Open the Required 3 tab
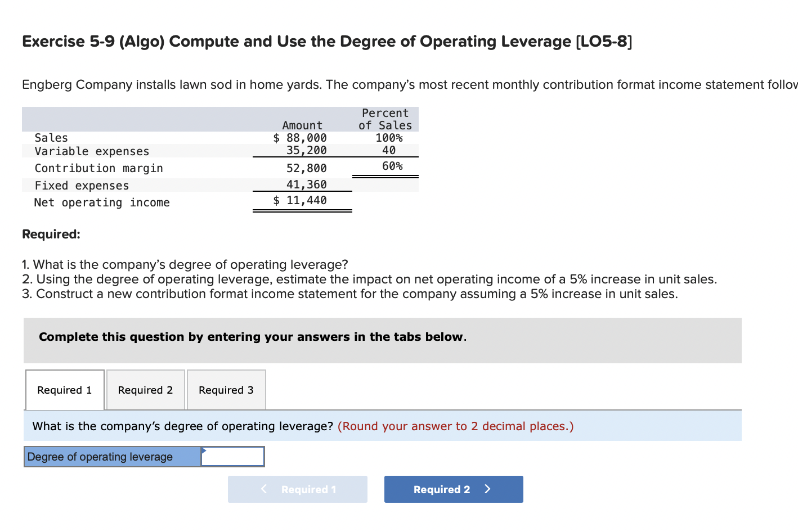This screenshot has height=532, width=798. [226, 390]
